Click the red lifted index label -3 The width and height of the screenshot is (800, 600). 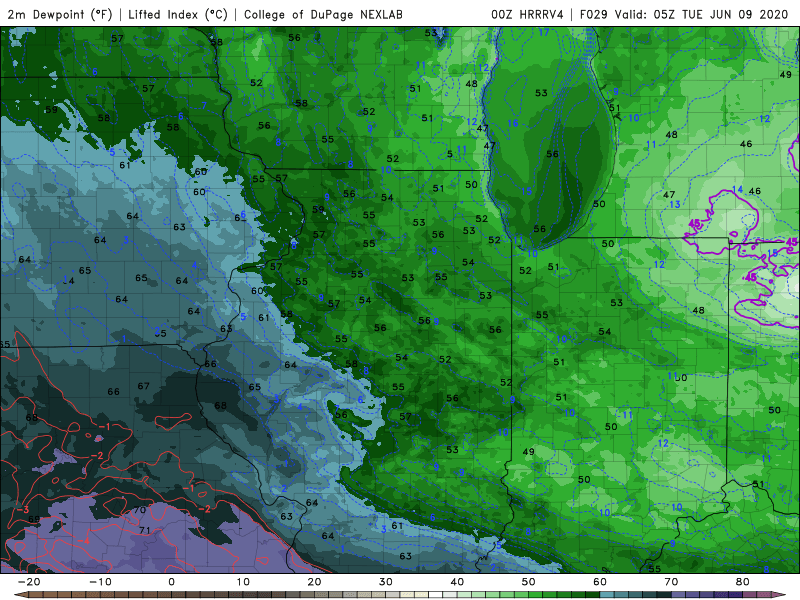(22, 510)
